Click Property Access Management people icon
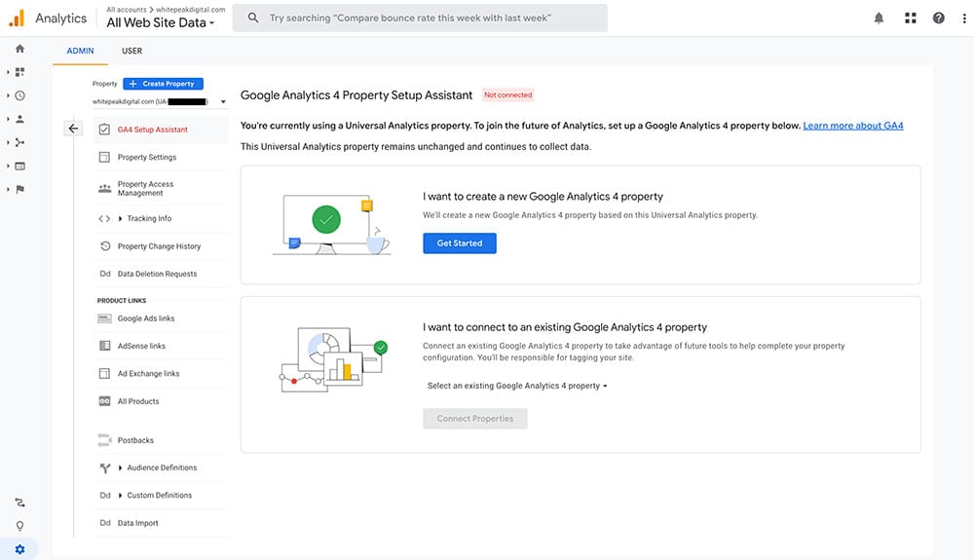 pos(104,188)
